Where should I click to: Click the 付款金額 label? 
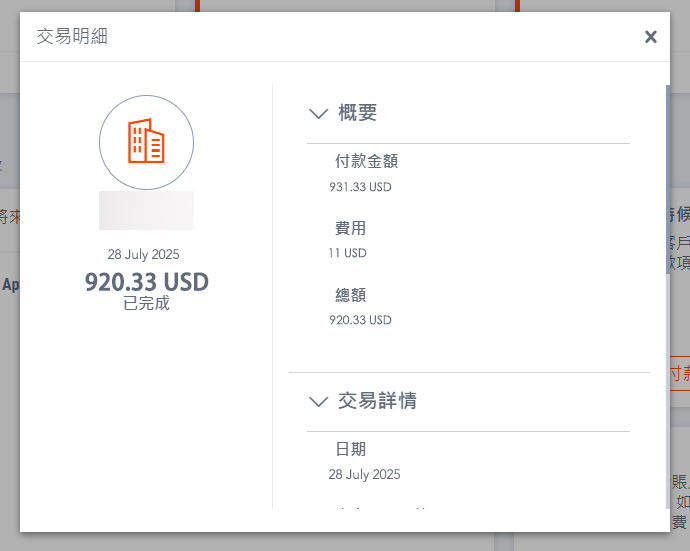pyautogui.click(x=367, y=161)
